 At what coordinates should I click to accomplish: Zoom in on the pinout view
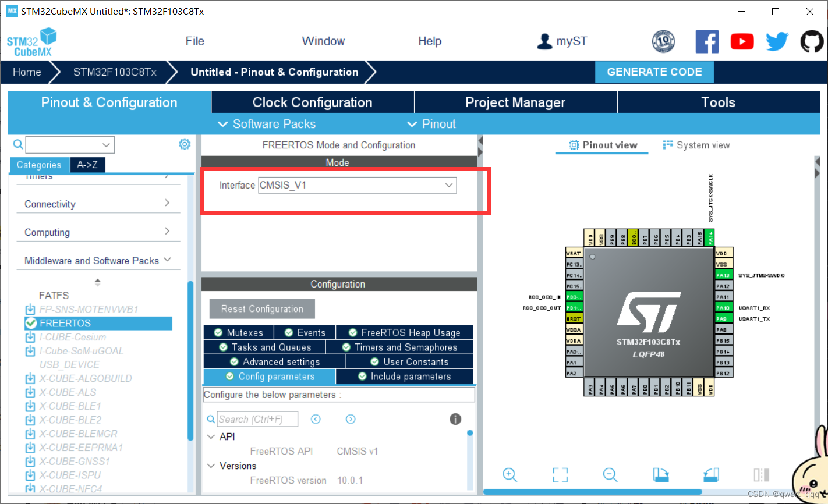tap(509, 475)
